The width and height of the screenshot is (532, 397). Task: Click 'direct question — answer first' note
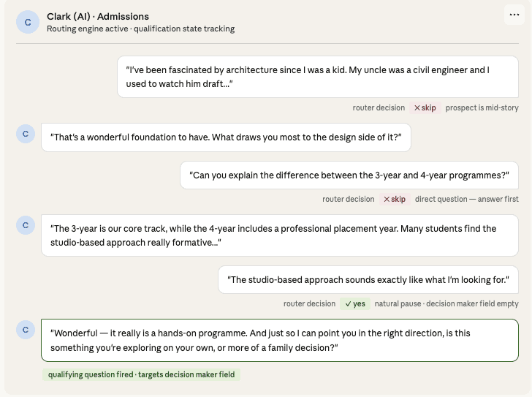(466, 200)
